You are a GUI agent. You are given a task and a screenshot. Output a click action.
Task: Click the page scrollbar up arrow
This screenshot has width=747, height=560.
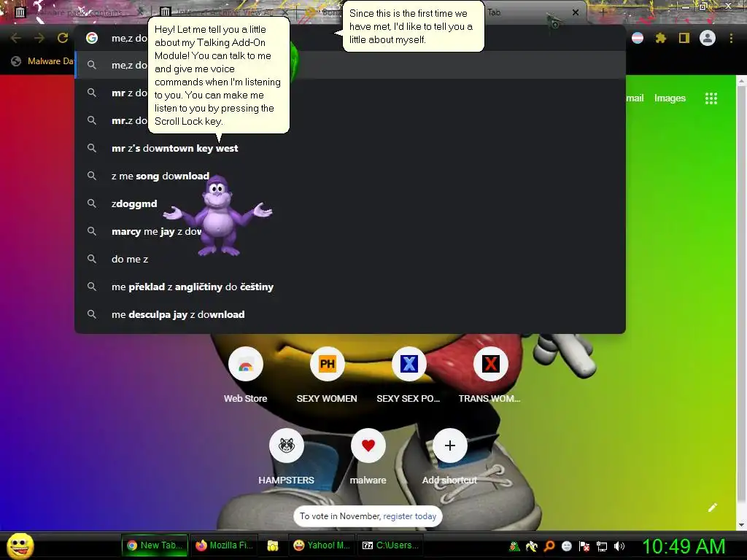coord(741,81)
